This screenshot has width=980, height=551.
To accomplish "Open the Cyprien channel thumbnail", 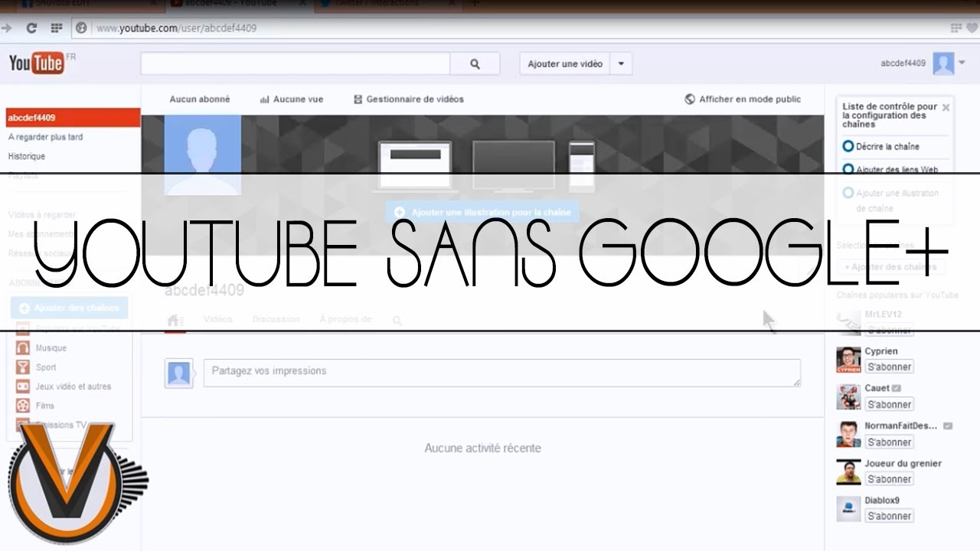I will pyautogui.click(x=848, y=360).
